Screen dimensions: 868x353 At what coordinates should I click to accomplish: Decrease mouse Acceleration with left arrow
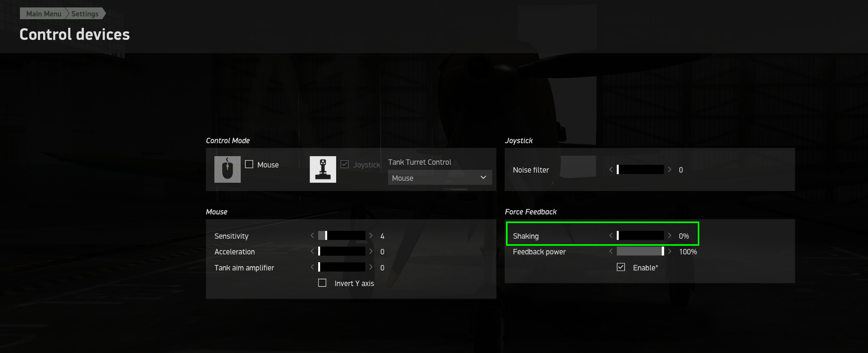[312, 251]
